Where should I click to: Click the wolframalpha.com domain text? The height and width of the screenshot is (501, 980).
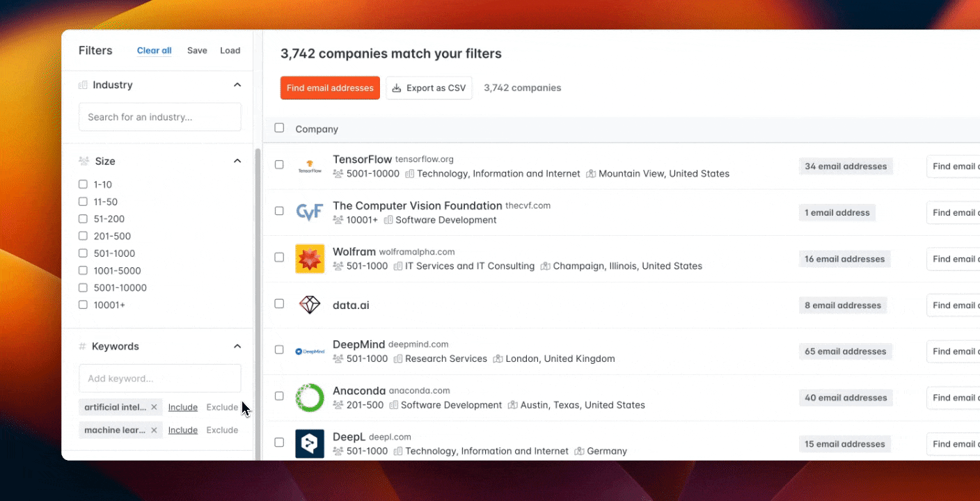(417, 252)
